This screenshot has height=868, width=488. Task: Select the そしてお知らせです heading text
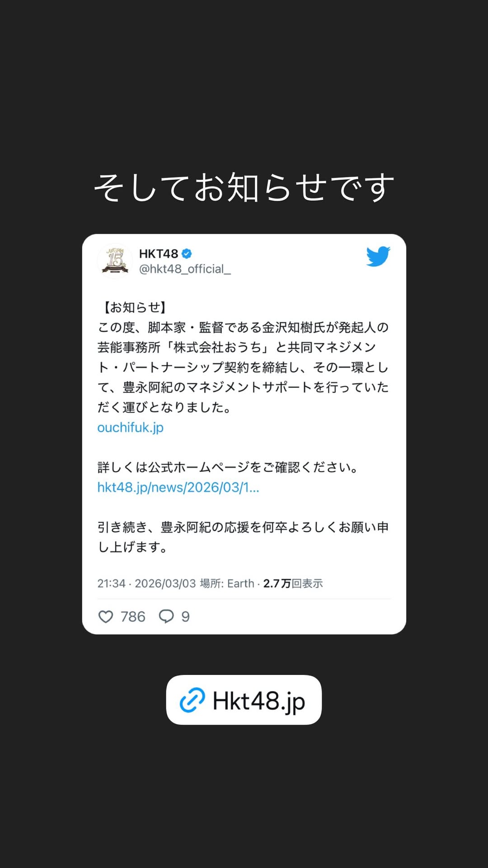[x=244, y=188]
